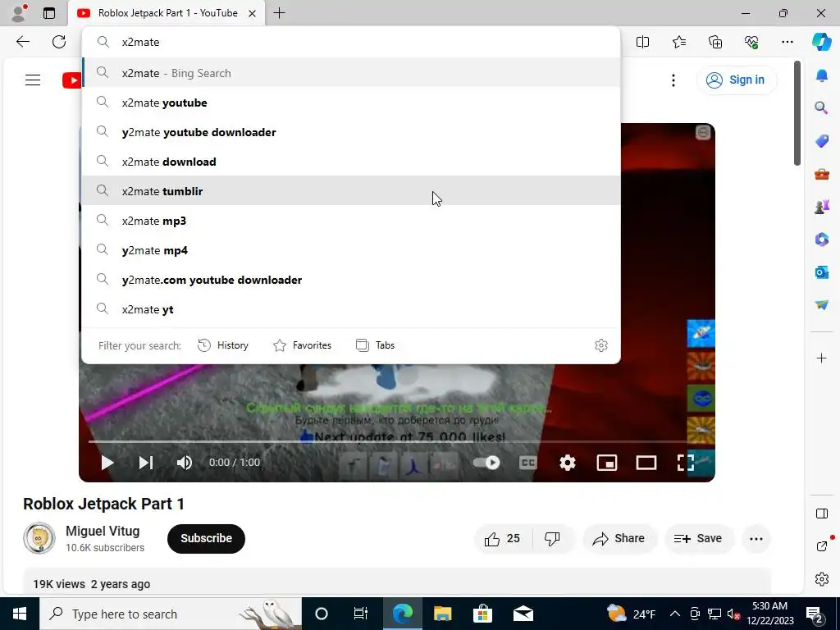Choose the x2mate tumblir suggestion

[x=351, y=190]
